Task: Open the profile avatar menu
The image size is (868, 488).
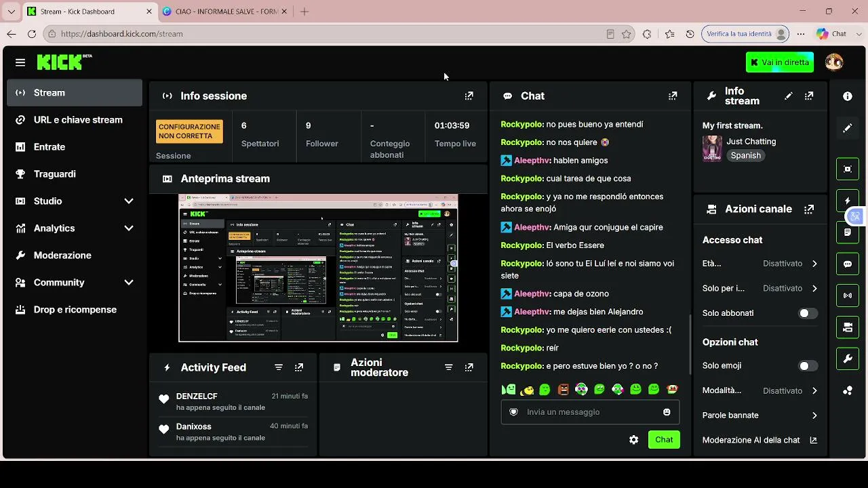Action: pos(834,62)
